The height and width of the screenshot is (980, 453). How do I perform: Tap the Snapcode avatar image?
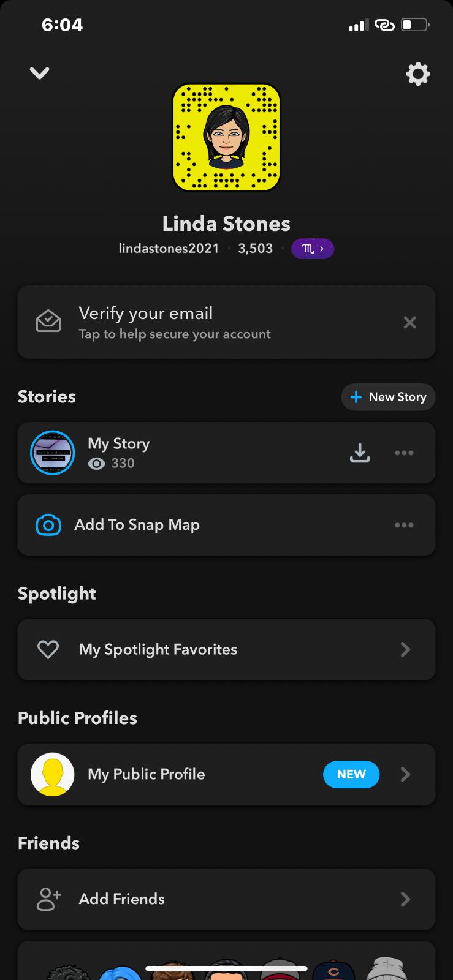coord(226,137)
